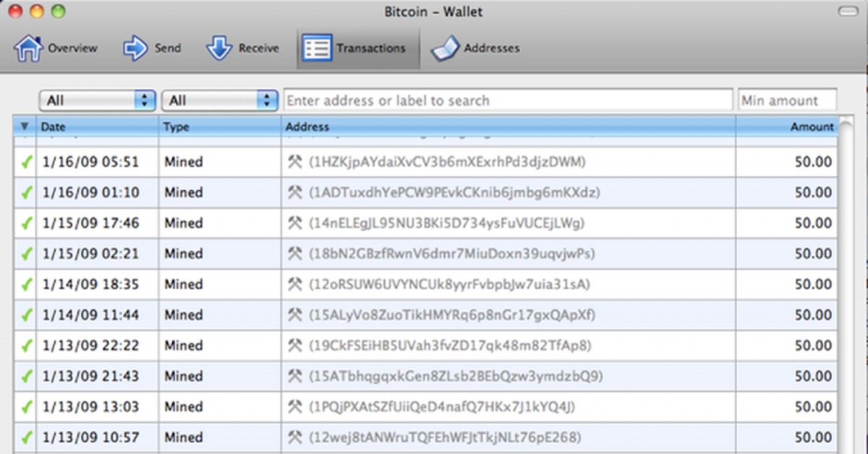
Task: Click 50.00 amount in 1/13/09 10:57 row
Action: (814, 437)
